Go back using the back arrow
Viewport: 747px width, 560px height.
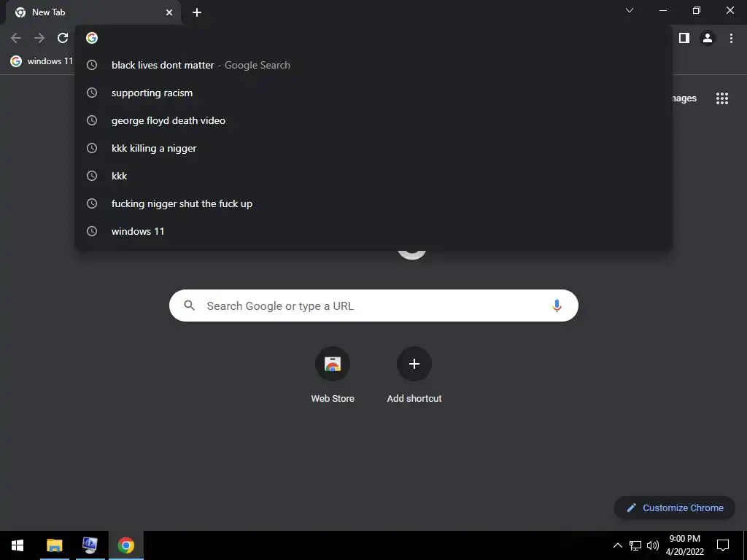[16, 38]
